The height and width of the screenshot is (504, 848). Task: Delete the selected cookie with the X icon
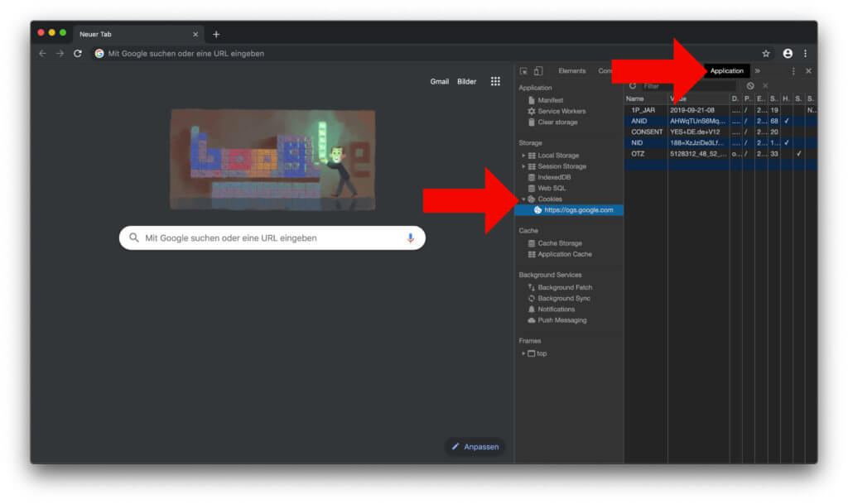(x=765, y=86)
